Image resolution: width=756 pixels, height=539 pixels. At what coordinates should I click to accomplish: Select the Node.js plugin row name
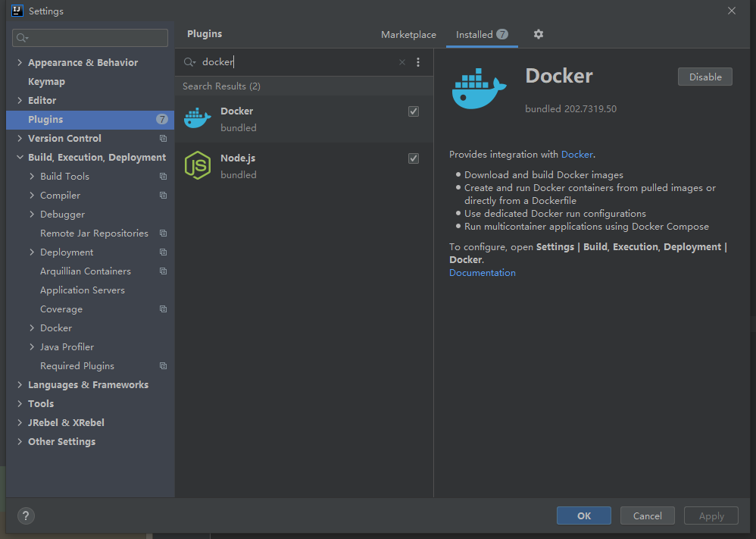[238, 158]
